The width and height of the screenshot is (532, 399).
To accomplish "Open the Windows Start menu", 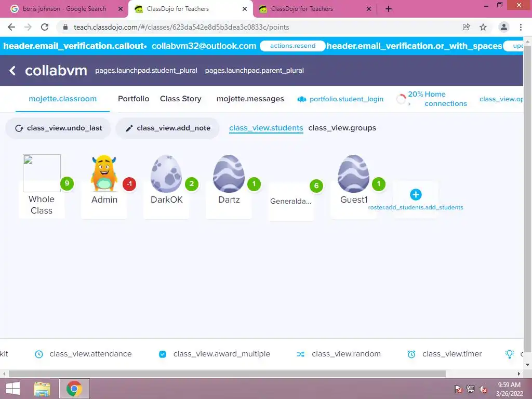I will point(13,389).
